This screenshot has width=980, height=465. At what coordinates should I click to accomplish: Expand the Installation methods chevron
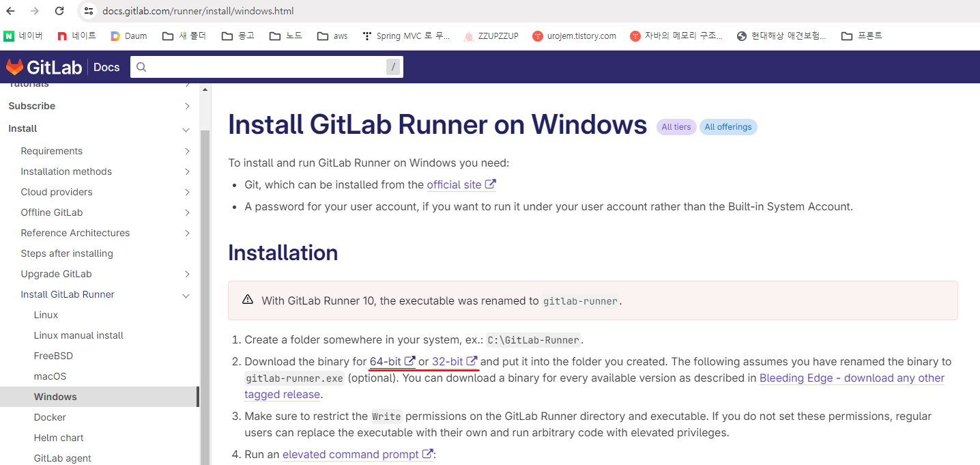187,171
